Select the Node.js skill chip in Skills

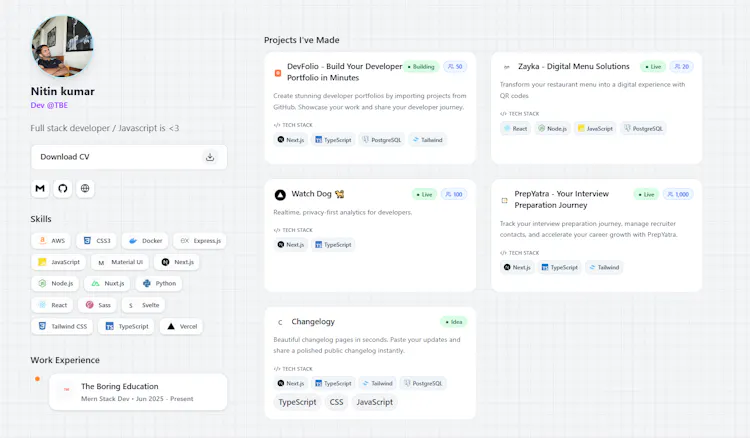55,284
